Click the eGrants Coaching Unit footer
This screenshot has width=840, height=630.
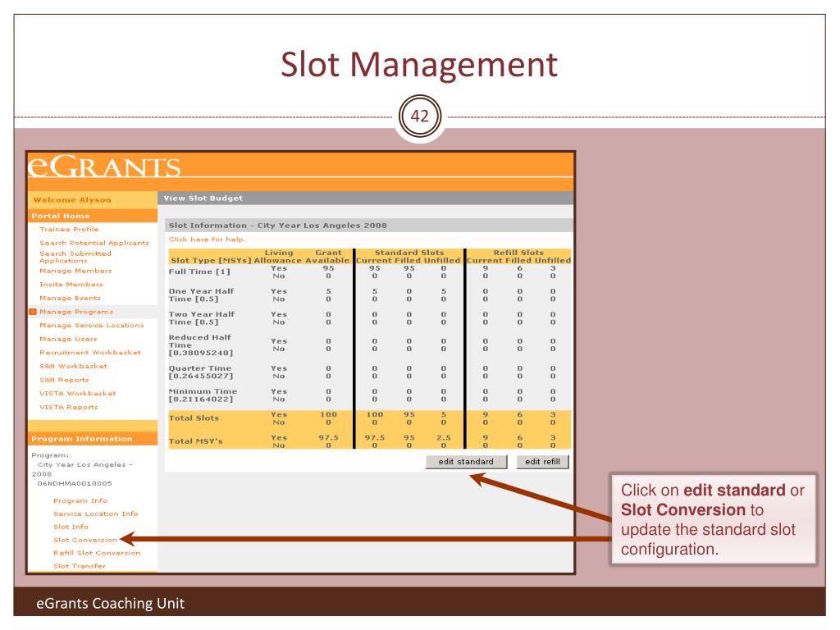(111, 603)
